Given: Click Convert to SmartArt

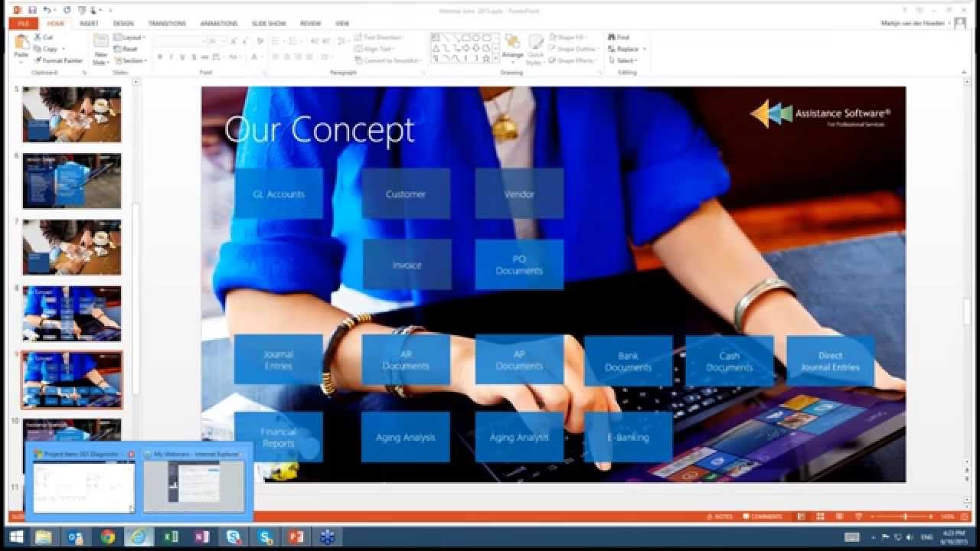Looking at the screenshot, I should 387,60.
